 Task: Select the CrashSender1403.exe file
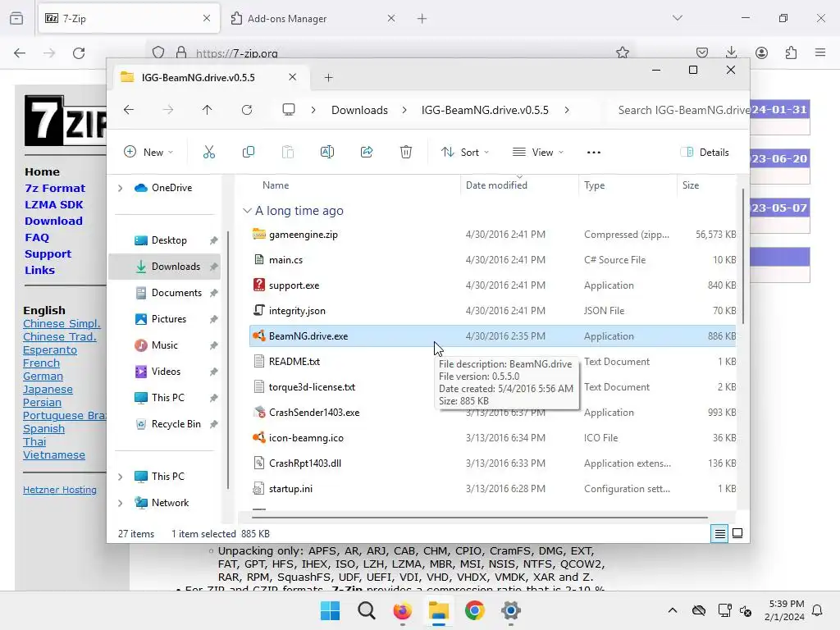493,413
